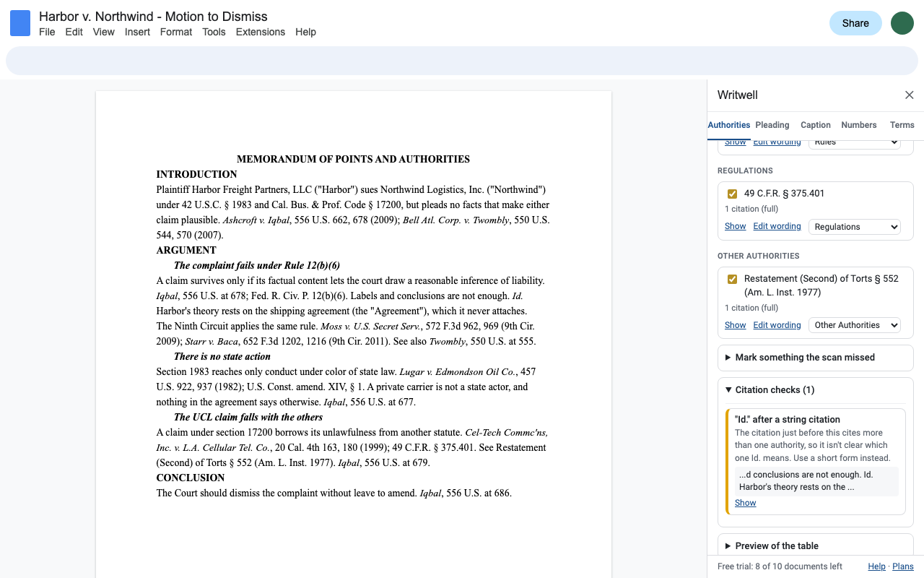Expand Mark something the scan missed
924x578 pixels.
[x=816, y=358]
